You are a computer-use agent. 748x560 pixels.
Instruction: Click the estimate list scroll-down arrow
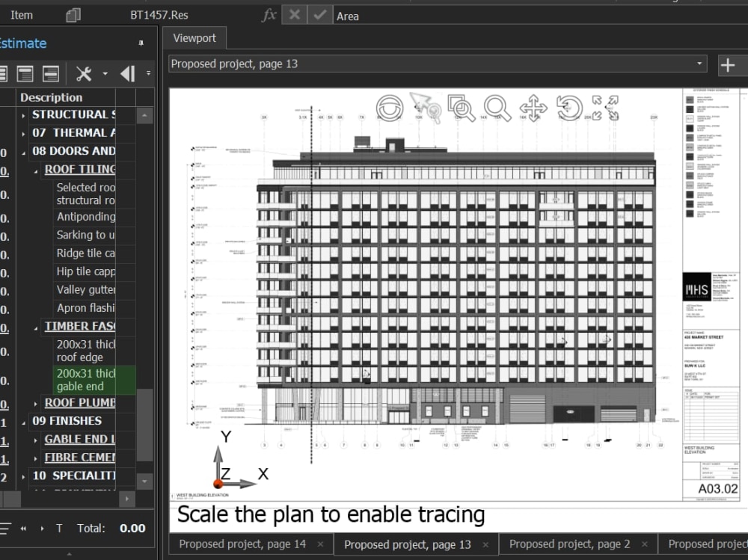click(x=144, y=481)
